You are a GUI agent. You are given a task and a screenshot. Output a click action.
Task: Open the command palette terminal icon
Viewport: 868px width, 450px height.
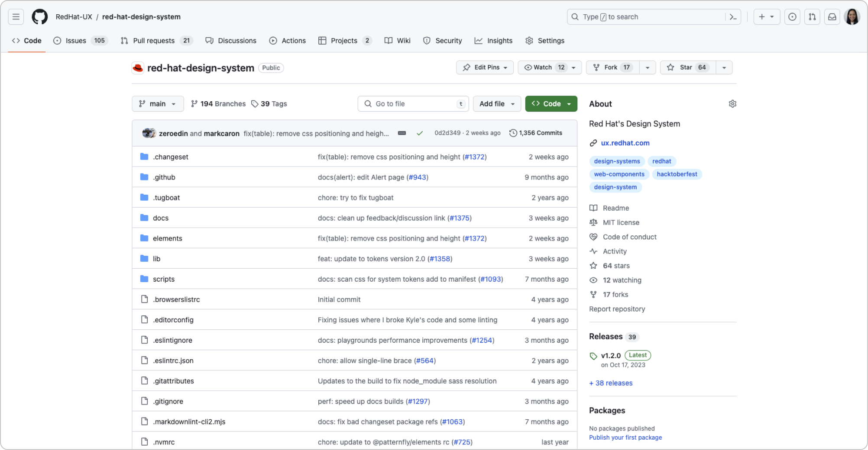tap(732, 16)
